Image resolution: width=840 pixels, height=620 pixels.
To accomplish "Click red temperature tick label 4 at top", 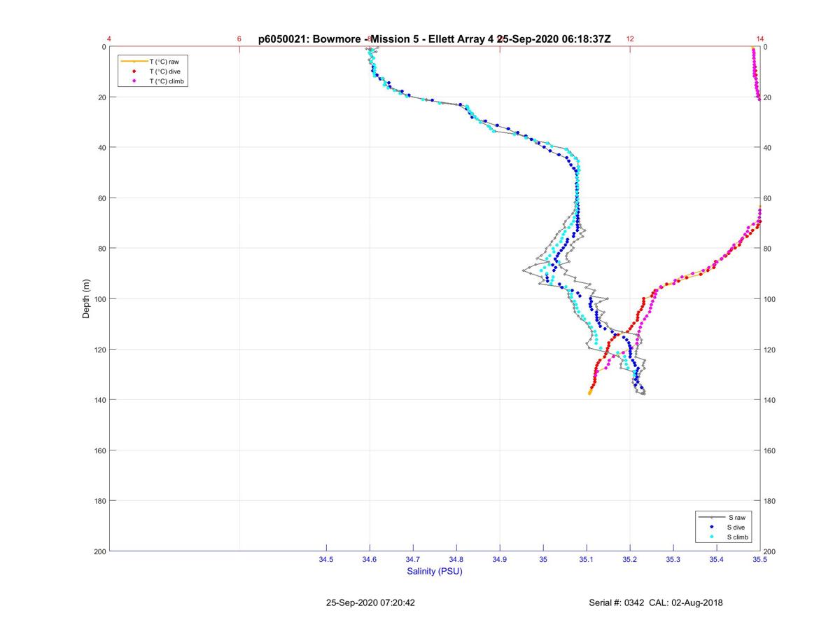I will point(109,39).
